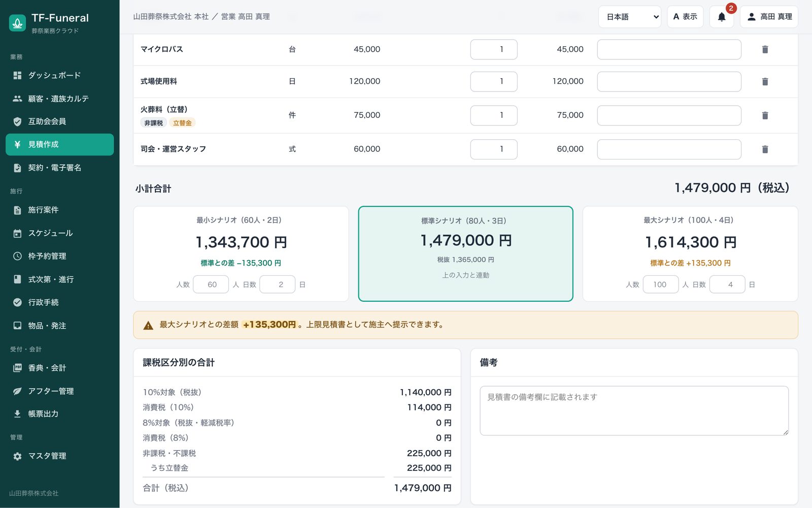Click the 行政手続 check-circle icon

point(17,302)
